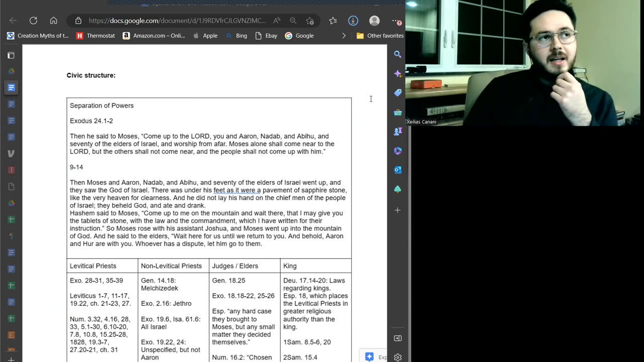Click the Explore sparkle button in document
This screenshot has width=644, height=362.
point(373,356)
